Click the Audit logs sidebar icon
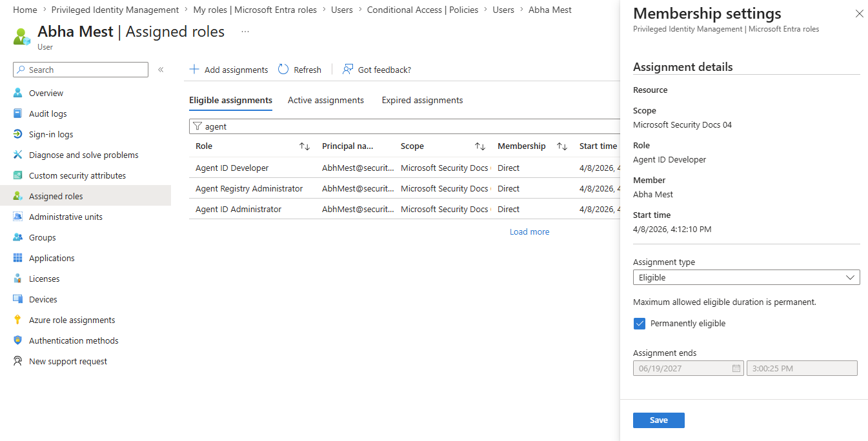Image resolution: width=868 pixels, height=441 pixels. tap(18, 113)
